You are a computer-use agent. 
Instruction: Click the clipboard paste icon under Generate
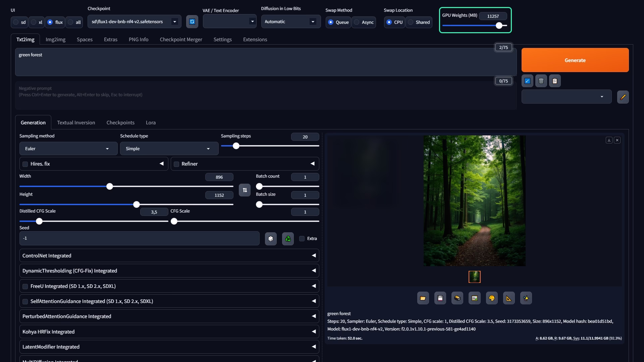click(555, 81)
